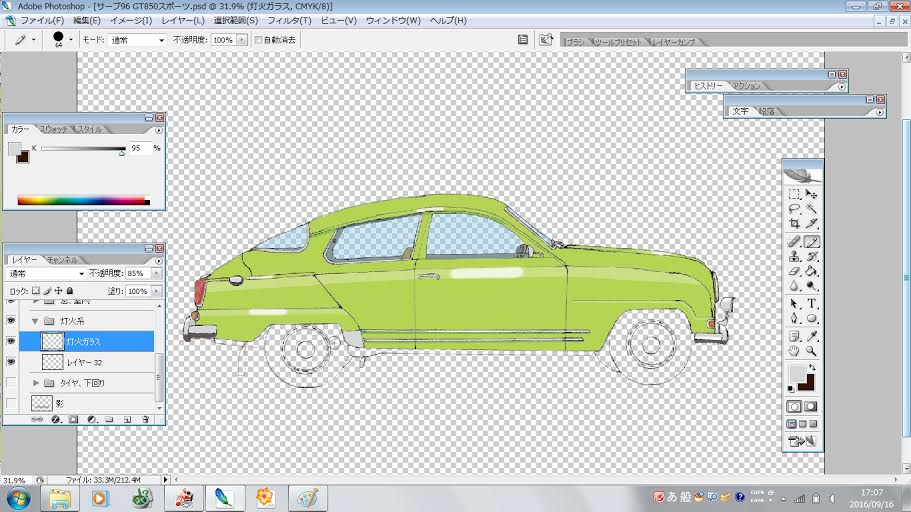Expand the タイヤ、下回り layer group
This screenshot has width=911, height=512.
point(35,383)
